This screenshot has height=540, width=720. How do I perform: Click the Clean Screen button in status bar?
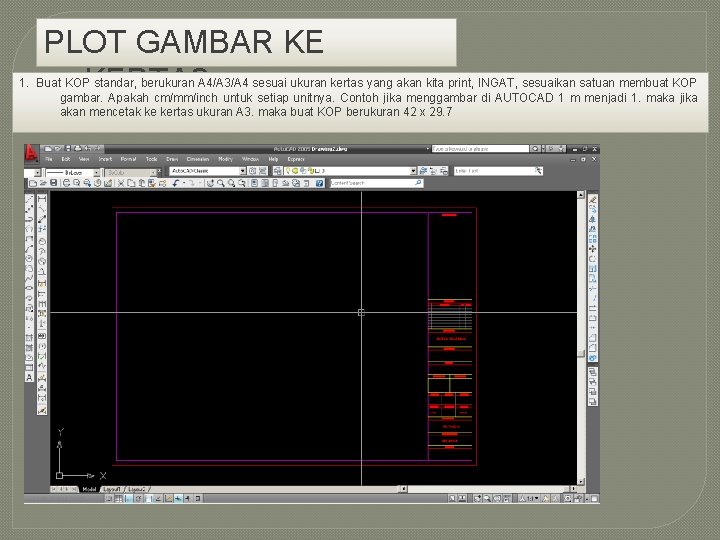pyautogui.click(x=594, y=499)
